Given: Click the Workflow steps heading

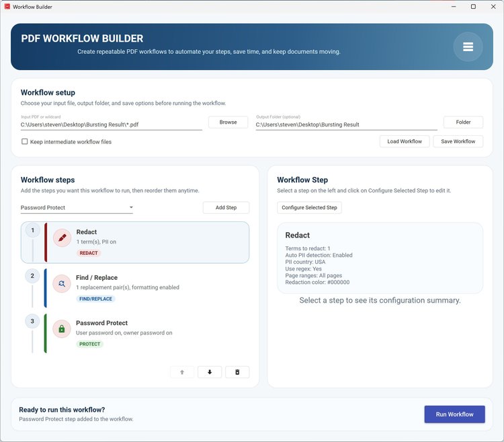Looking at the screenshot, I should [48, 180].
